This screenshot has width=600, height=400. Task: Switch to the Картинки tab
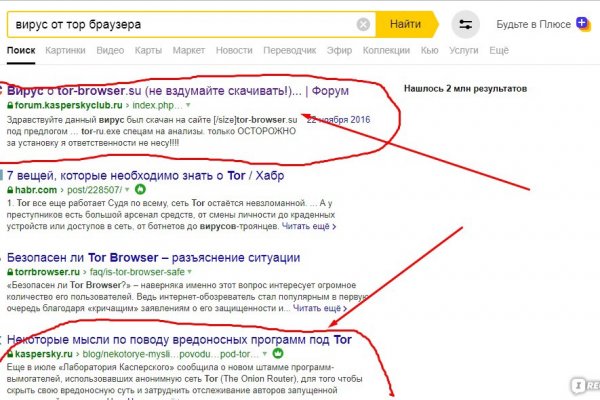pyautogui.click(x=65, y=50)
